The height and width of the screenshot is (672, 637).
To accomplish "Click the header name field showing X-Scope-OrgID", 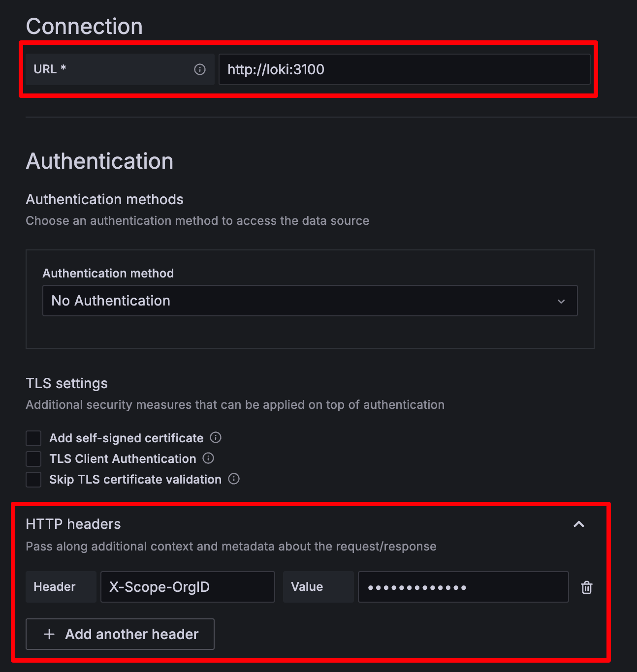I will [x=188, y=587].
